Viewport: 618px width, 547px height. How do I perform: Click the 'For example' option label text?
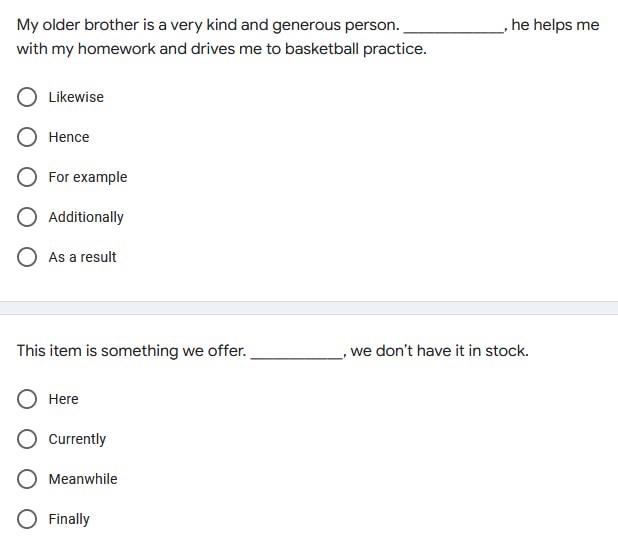[88, 177]
